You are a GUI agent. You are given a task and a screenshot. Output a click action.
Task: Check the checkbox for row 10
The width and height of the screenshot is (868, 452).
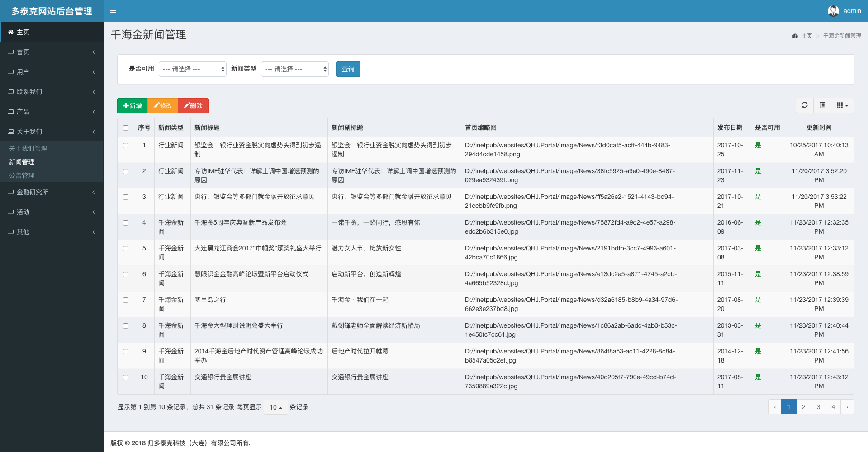(x=126, y=377)
